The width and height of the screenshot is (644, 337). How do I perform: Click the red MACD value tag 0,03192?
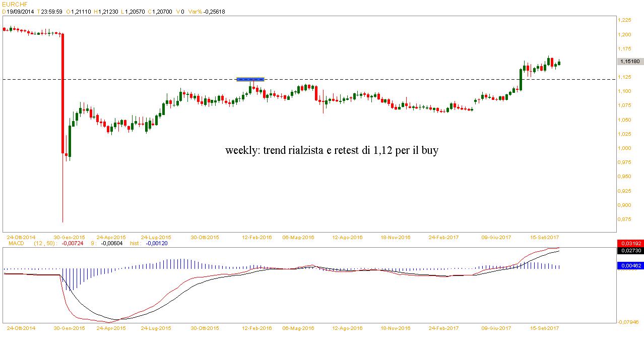pos(630,243)
